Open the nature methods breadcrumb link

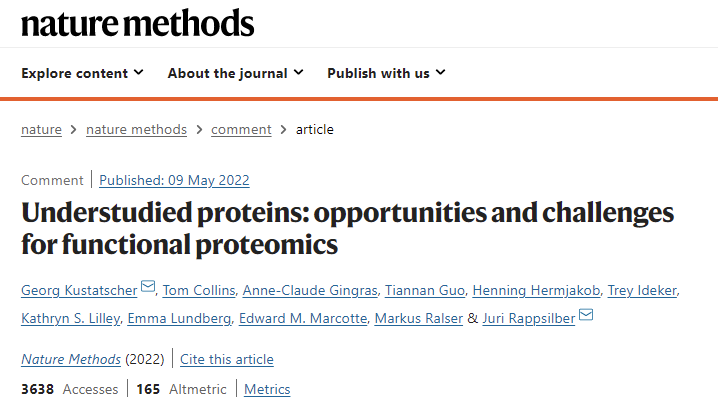click(136, 130)
